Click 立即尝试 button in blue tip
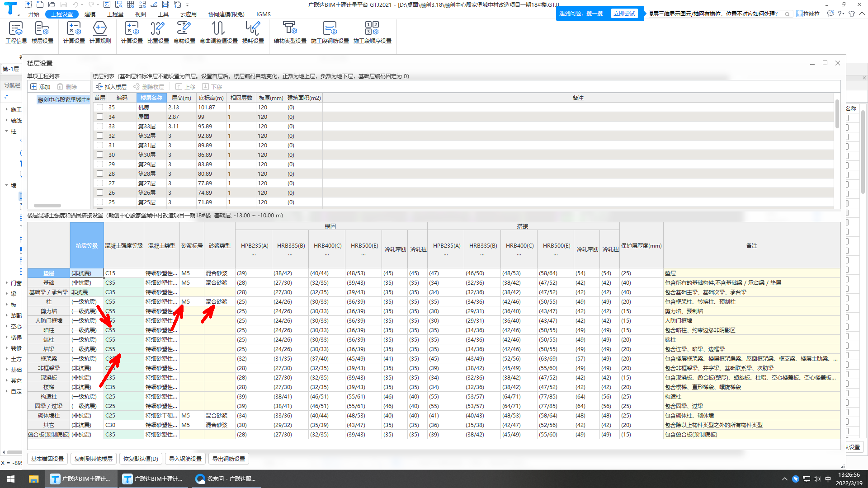The width and height of the screenshot is (868, 488). 624,14
